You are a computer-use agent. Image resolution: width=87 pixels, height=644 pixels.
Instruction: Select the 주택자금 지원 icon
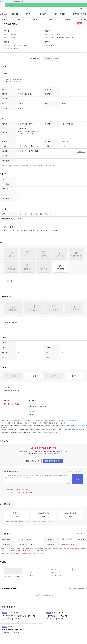(x=11, y=267)
